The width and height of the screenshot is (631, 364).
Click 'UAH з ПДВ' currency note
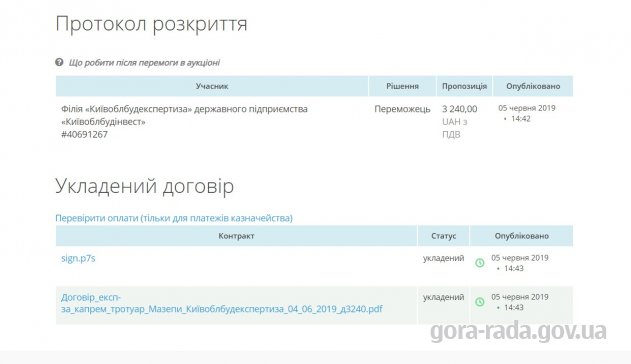[455, 128]
